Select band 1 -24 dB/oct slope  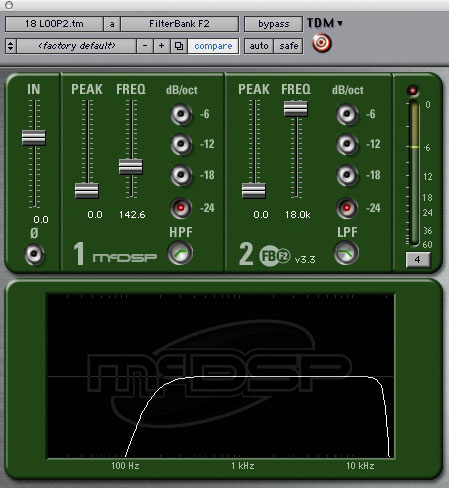click(181, 208)
